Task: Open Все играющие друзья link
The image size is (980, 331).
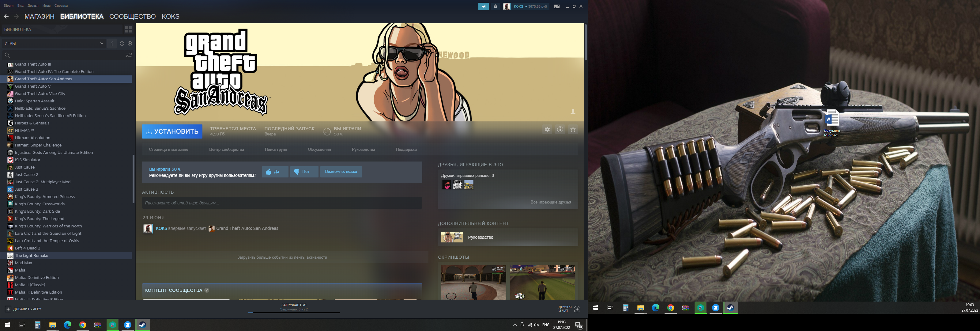Action: click(x=551, y=202)
